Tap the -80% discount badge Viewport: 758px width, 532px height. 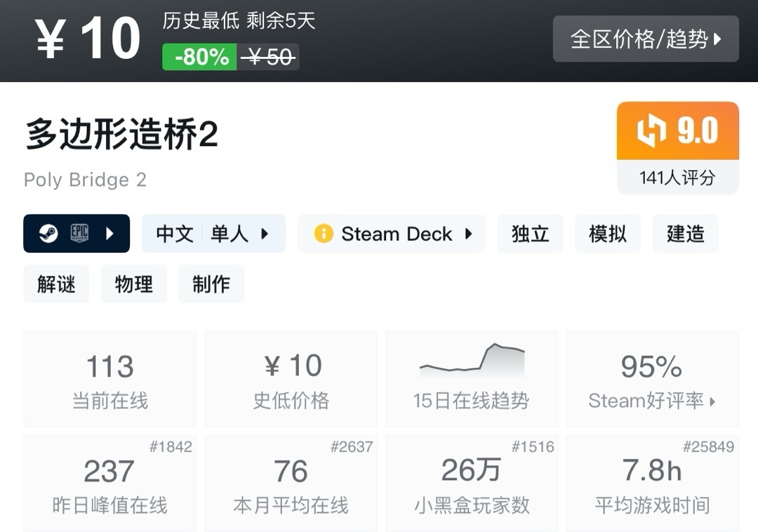[x=199, y=57]
